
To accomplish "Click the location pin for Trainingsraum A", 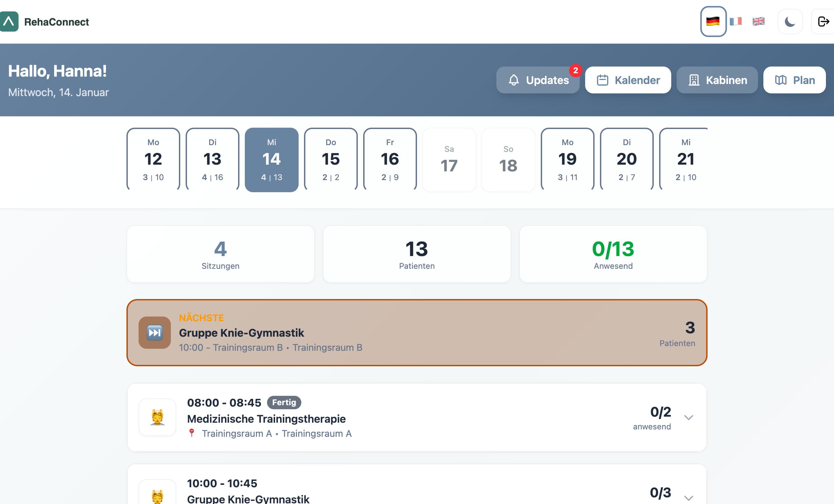I will [x=192, y=433].
